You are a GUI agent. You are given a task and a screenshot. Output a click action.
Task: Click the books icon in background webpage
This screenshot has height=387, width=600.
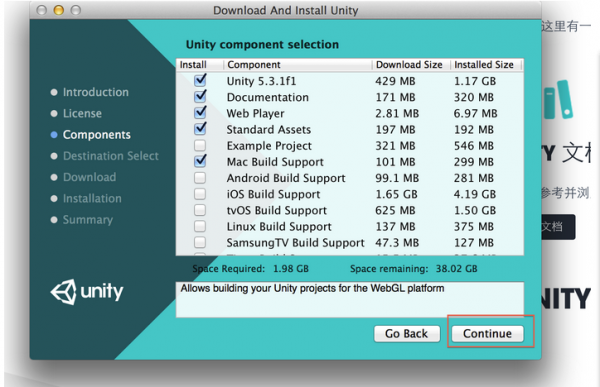click(x=558, y=99)
